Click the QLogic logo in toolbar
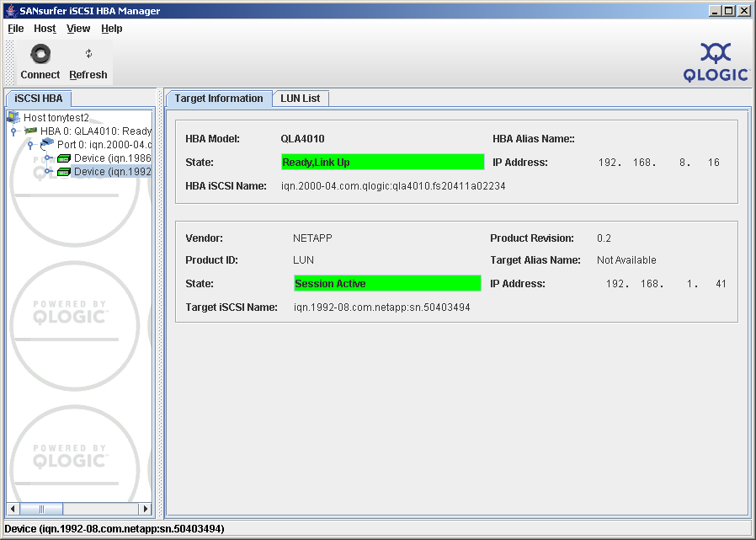 pyautogui.click(x=716, y=62)
